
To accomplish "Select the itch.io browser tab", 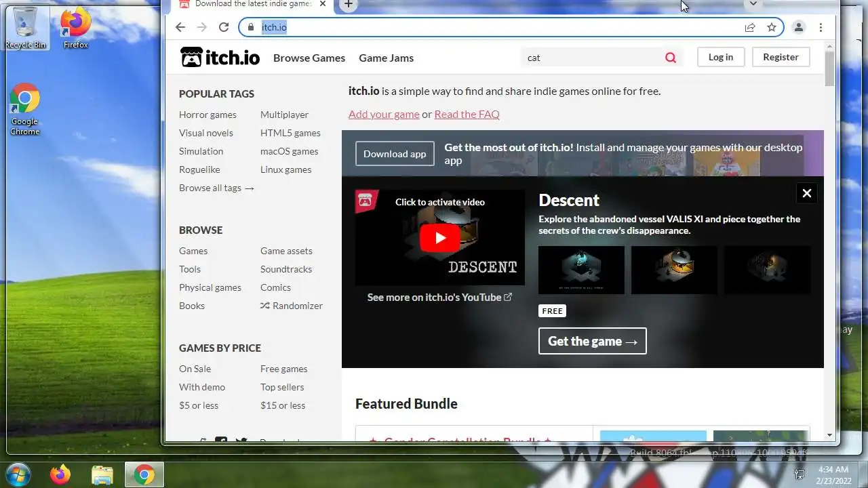I will pos(251,4).
